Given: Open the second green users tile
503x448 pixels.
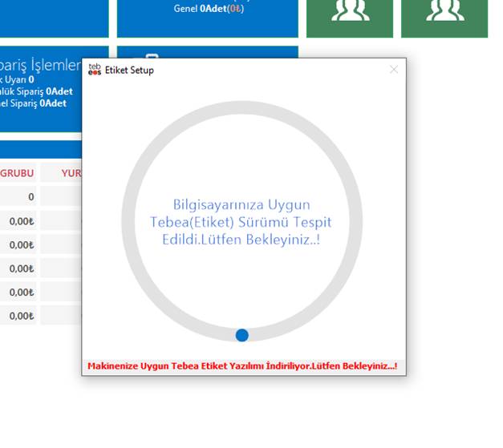Looking at the screenshot, I should tap(444, 18).
